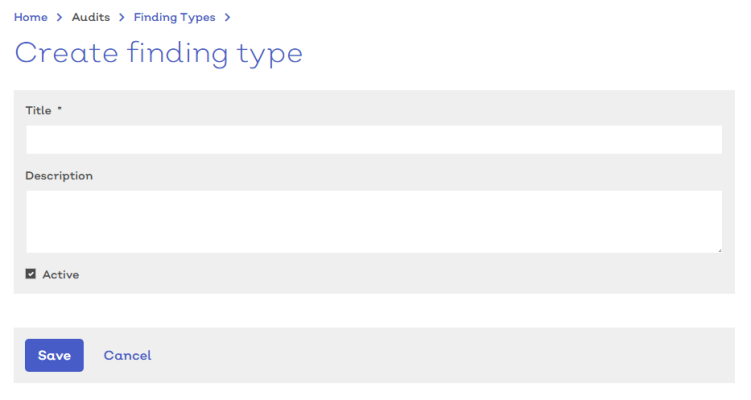This screenshot has width=751, height=400.
Task: Click the required asterisk beside Title
Action: pos(60,109)
